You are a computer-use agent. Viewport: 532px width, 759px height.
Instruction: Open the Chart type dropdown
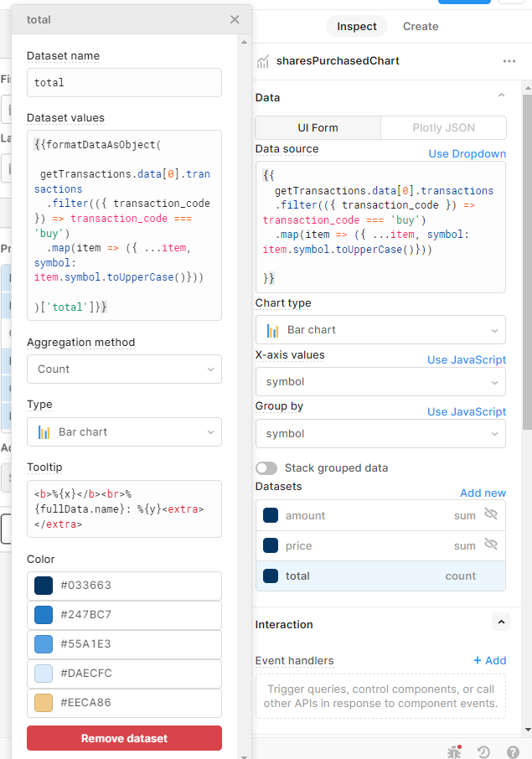pos(380,330)
